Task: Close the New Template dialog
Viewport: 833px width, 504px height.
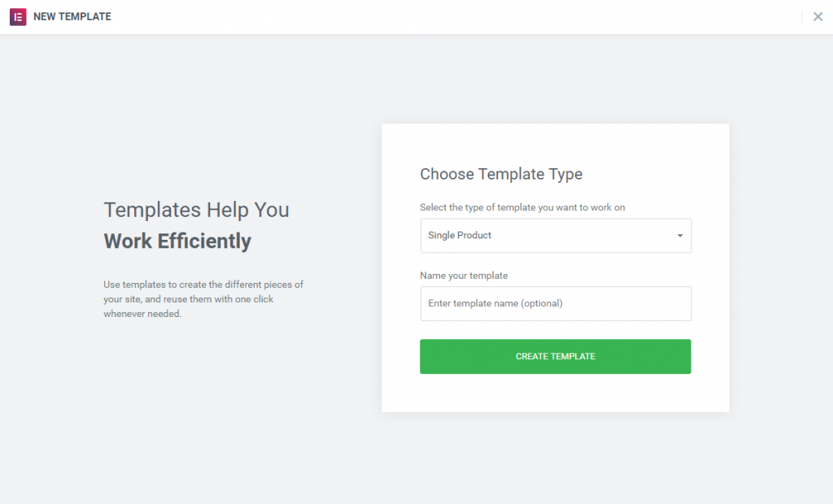Action: pyautogui.click(x=818, y=16)
